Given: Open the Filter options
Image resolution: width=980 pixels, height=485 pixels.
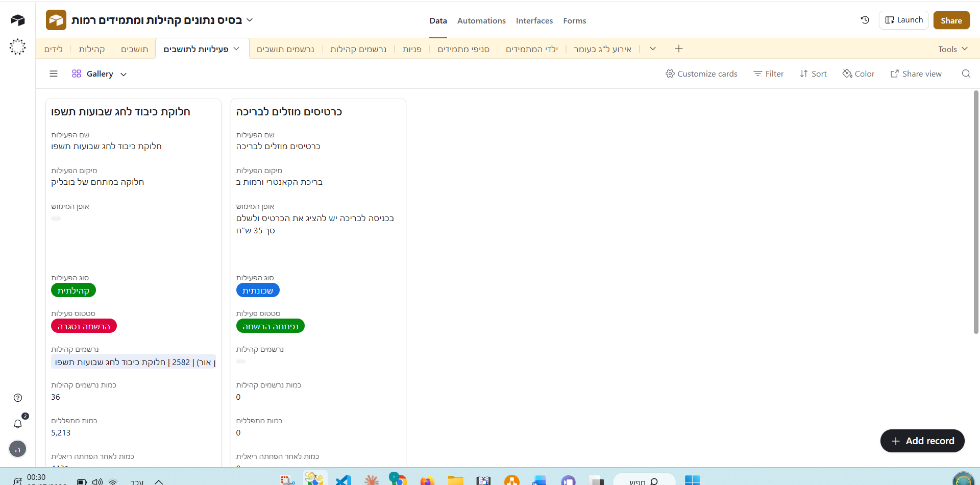Looking at the screenshot, I should 769,74.
